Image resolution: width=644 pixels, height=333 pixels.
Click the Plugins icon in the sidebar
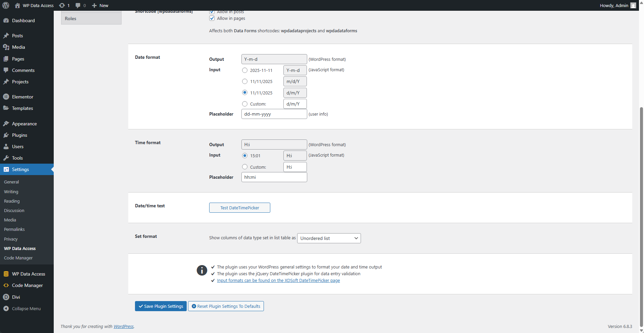(6, 135)
